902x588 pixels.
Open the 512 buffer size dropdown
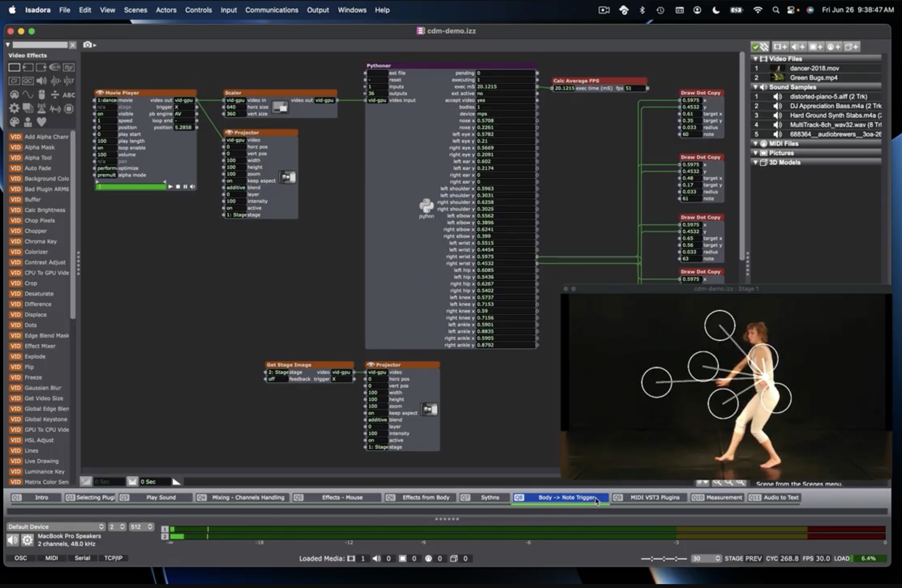tap(141, 526)
